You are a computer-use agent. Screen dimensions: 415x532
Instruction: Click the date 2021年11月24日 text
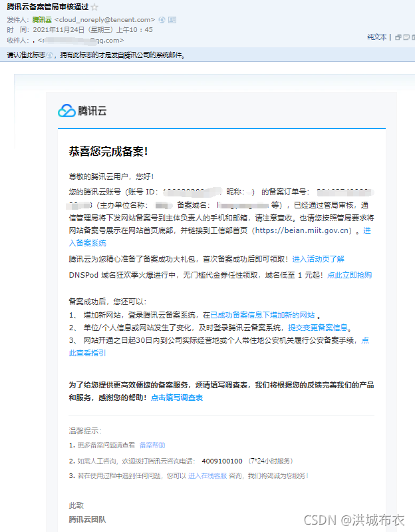[x=59, y=30]
